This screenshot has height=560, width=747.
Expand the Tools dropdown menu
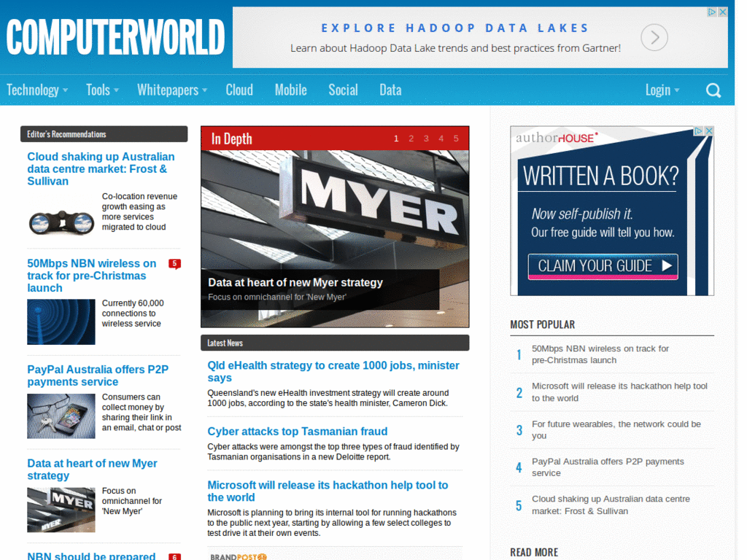pos(98,90)
